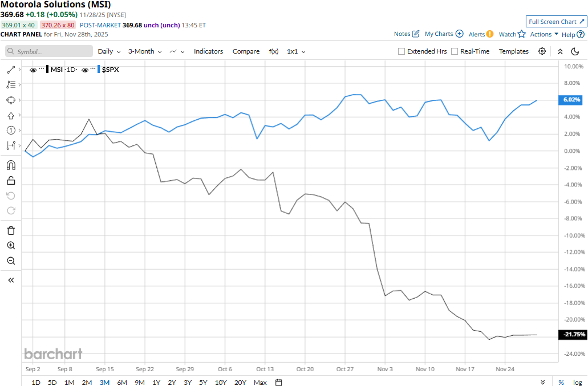Screen dimensions: 588x386
Task: Open MSI series options ellipsis
Action: pos(42,69)
